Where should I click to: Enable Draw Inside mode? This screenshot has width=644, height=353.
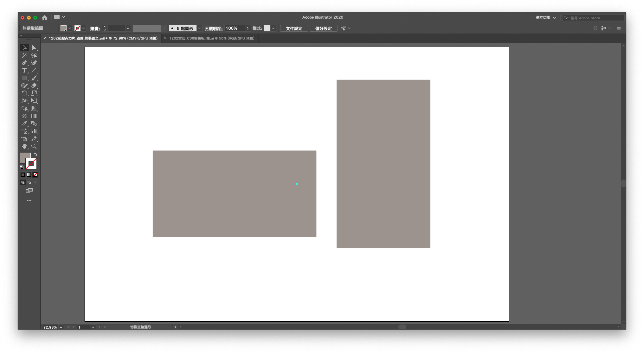coord(35,182)
